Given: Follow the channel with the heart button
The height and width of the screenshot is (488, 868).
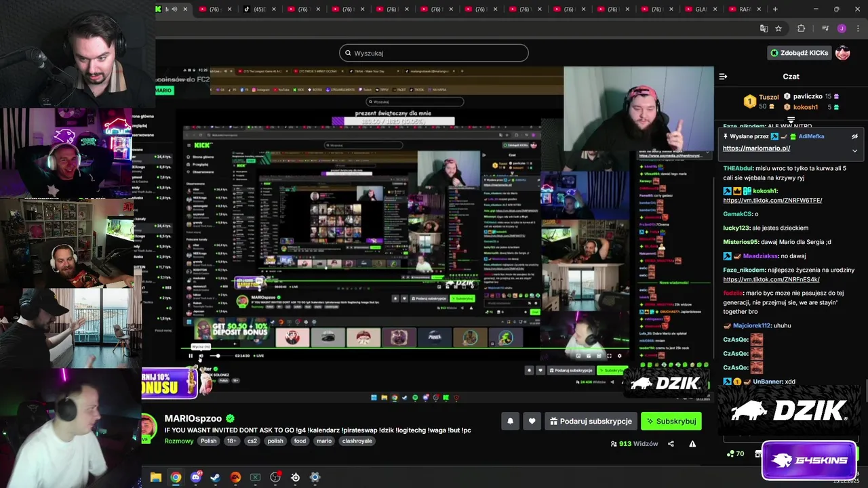Looking at the screenshot, I should 532,421.
